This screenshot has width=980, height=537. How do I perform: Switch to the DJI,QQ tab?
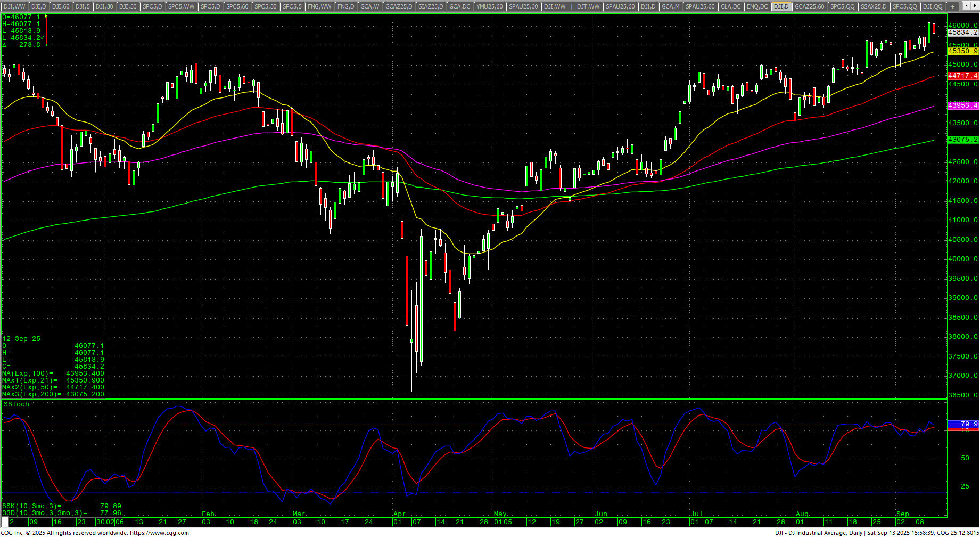pyautogui.click(x=932, y=6)
